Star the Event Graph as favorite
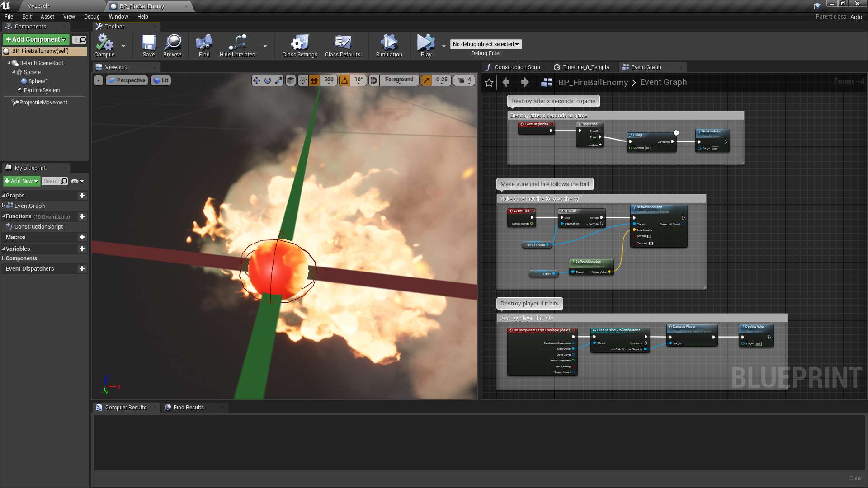 click(x=489, y=82)
